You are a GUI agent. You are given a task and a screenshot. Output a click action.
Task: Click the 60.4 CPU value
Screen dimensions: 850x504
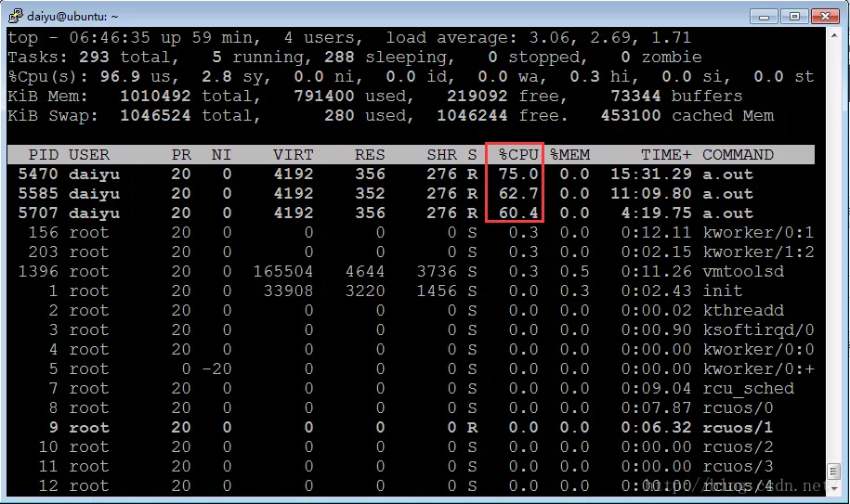point(518,213)
